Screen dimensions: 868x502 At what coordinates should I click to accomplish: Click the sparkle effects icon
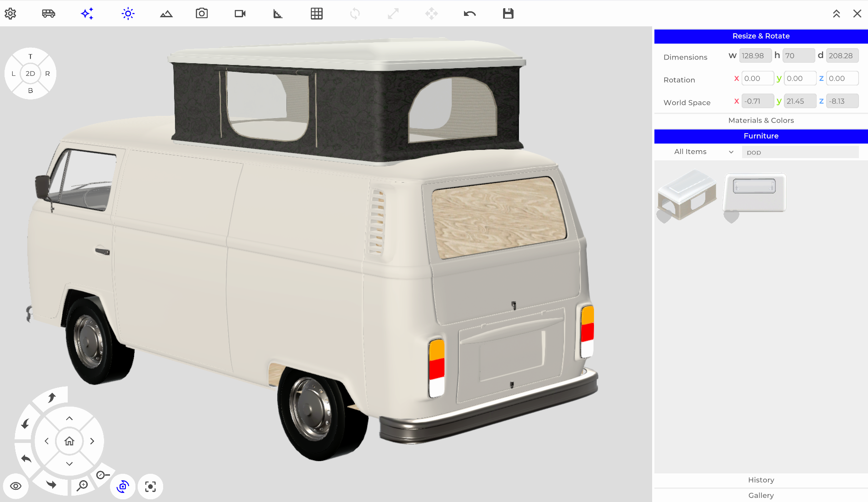pos(87,14)
